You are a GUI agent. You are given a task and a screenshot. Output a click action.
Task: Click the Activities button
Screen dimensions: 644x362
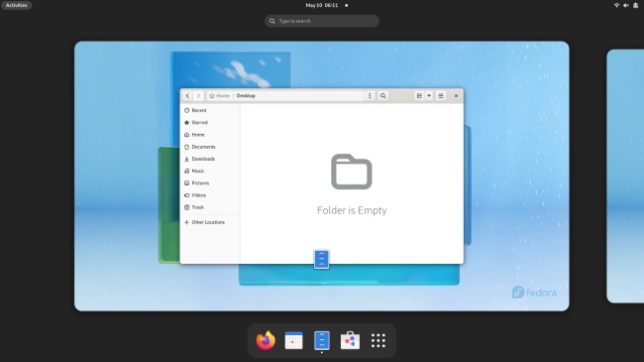click(17, 5)
